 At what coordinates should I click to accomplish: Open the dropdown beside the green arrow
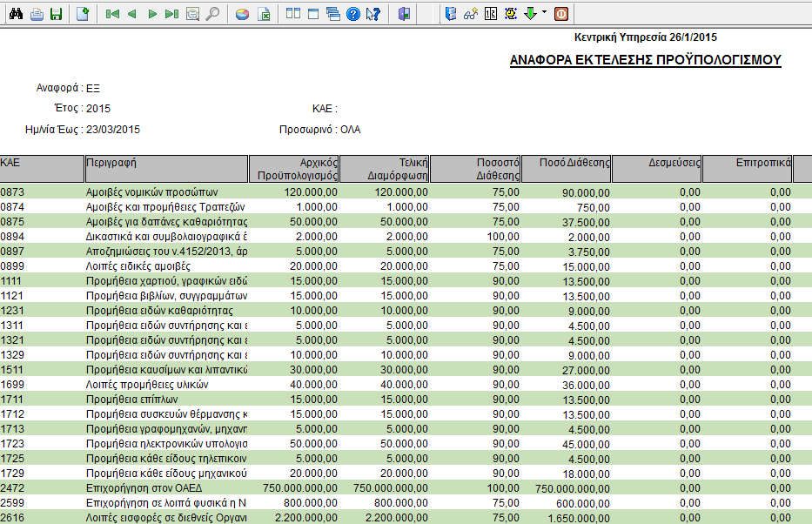[544, 12]
